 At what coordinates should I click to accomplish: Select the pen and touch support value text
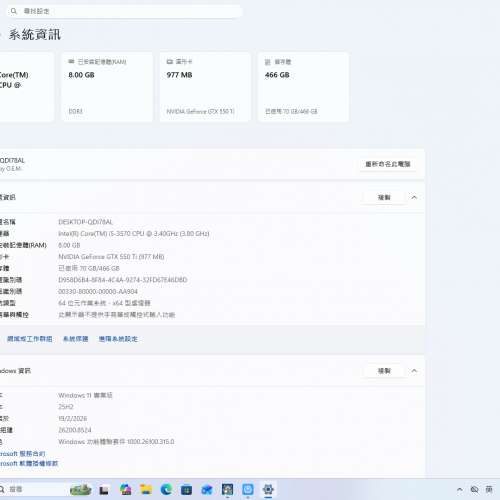tap(117, 315)
